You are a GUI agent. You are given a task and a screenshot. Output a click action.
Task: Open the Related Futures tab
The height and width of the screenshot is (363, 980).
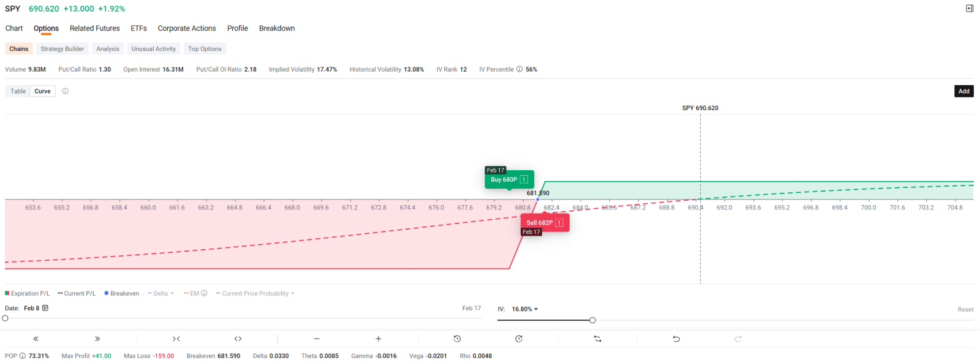(x=95, y=28)
